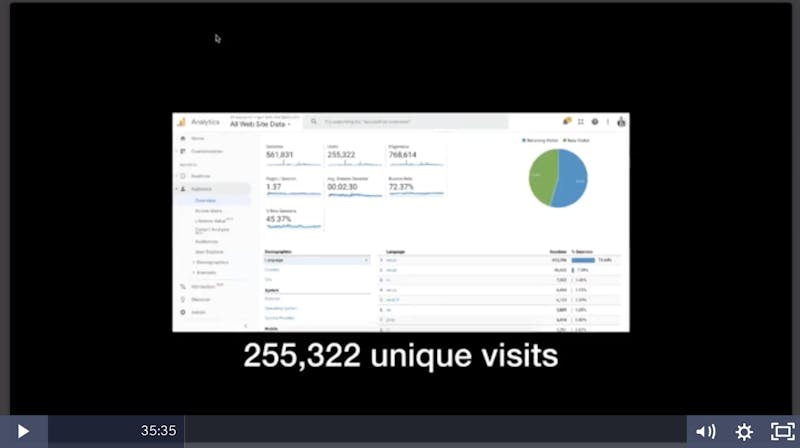This screenshot has height=448, width=800.
Task: Open the video player settings gear
Action: click(744, 431)
